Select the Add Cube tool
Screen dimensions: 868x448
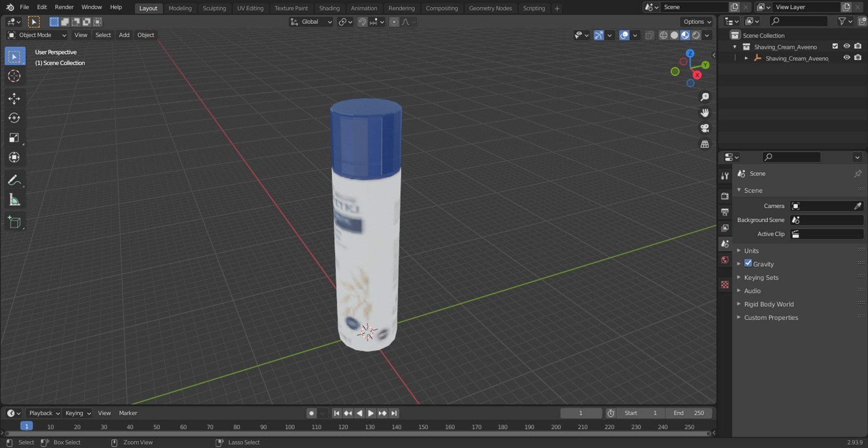point(14,222)
